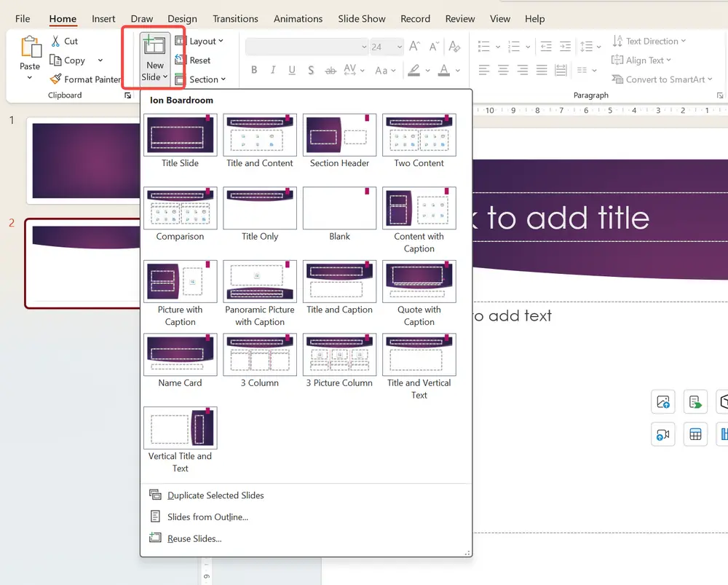Screen dimensions: 728x585
Task: Open bullets list dropdown arrow
Action: point(498,47)
